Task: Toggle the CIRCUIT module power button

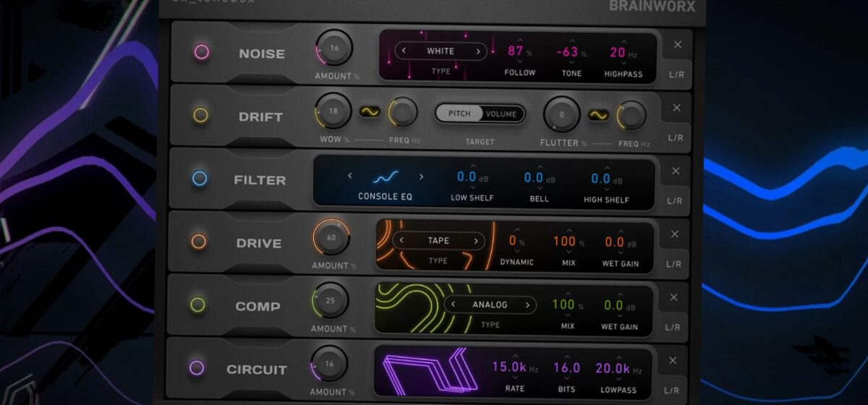Action: click(197, 368)
